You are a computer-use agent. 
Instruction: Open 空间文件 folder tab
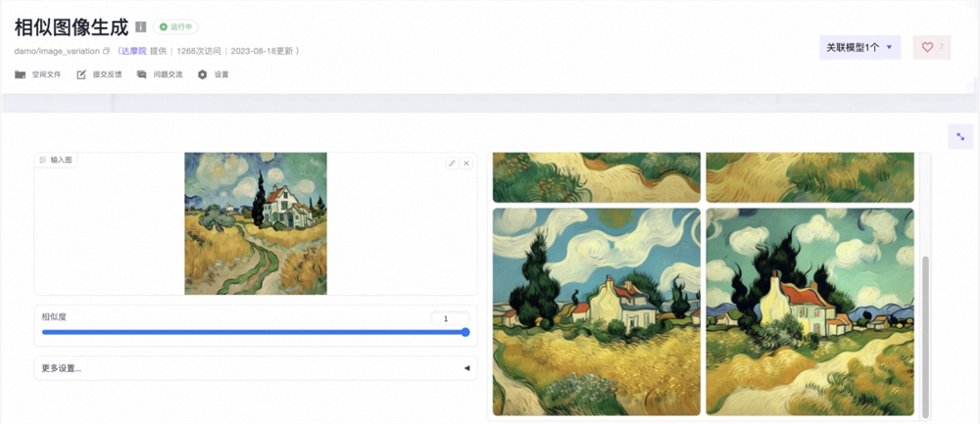(38, 74)
